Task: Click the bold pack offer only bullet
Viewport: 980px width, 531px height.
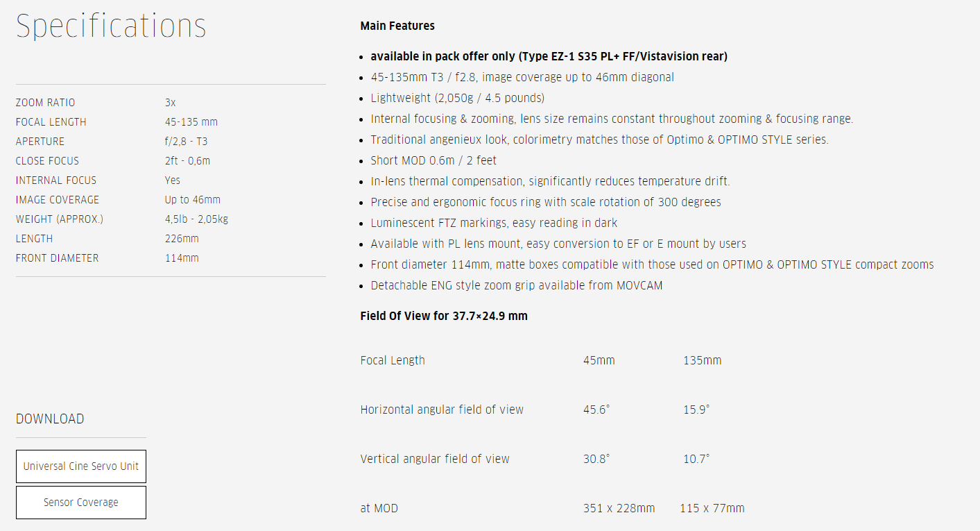Action: pyautogui.click(x=549, y=56)
